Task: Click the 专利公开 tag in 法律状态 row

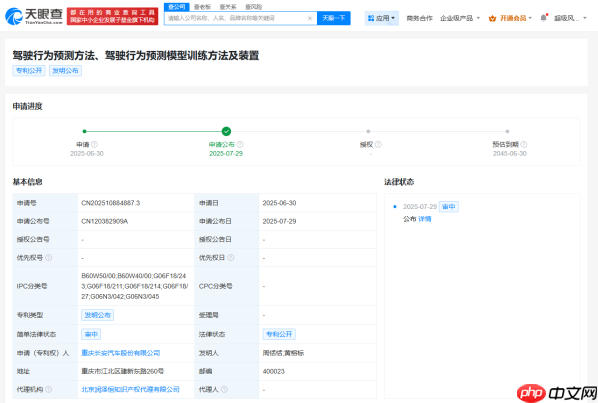Action: pyautogui.click(x=279, y=334)
